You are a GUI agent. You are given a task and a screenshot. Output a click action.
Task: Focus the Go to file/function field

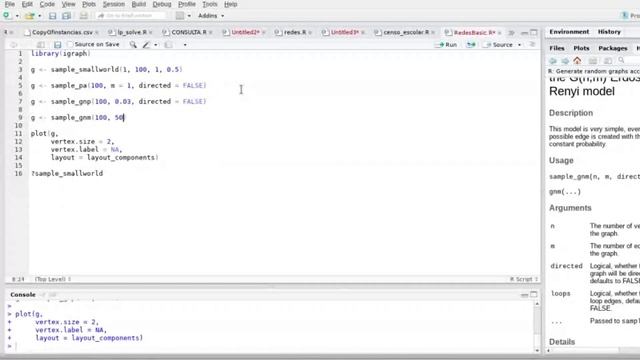[x=131, y=16]
